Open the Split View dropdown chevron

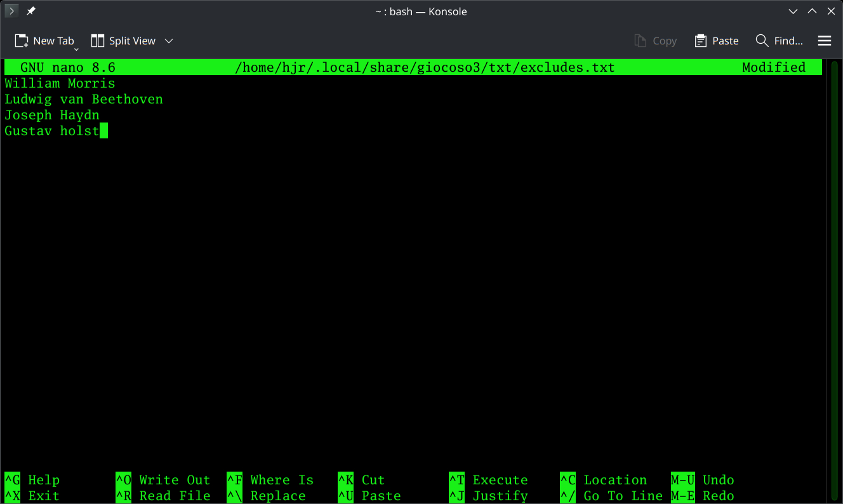point(168,40)
